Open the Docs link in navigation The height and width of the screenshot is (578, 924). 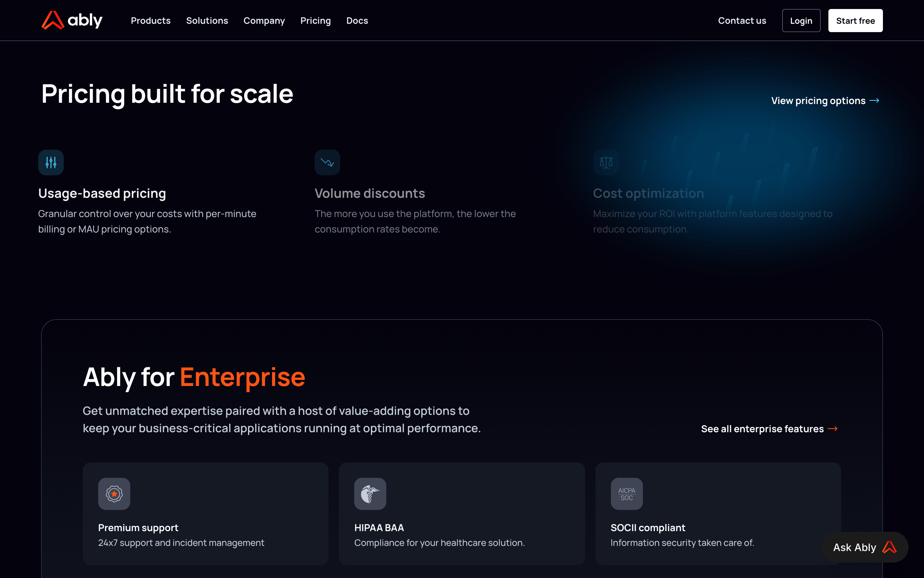click(357, 21)
